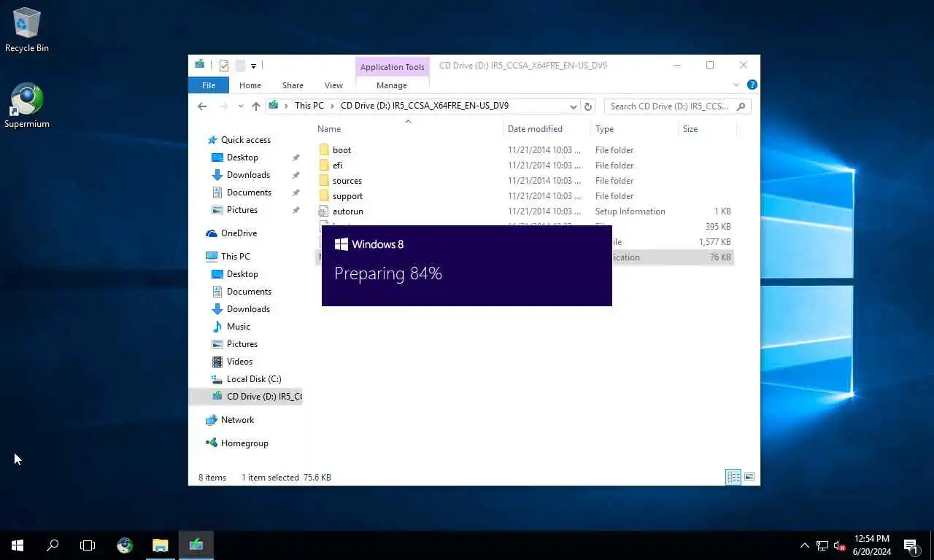
Task: Open the Start menu
Action: coord(18,545)
